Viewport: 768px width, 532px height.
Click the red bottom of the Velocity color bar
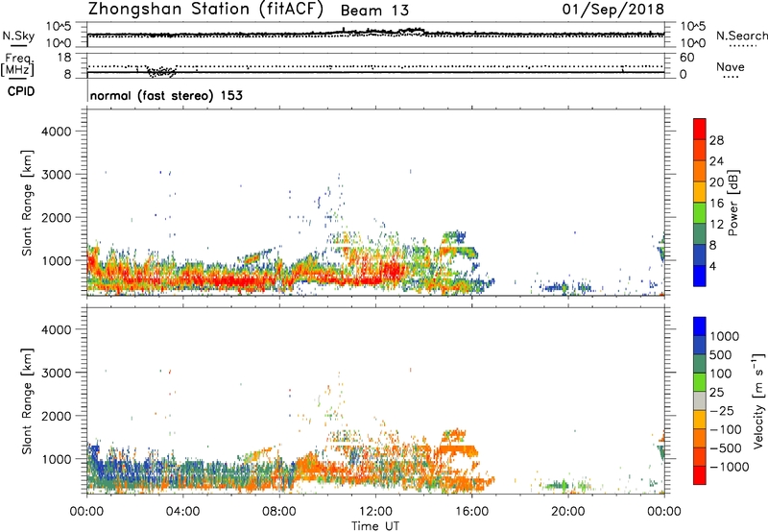point(700,475)
